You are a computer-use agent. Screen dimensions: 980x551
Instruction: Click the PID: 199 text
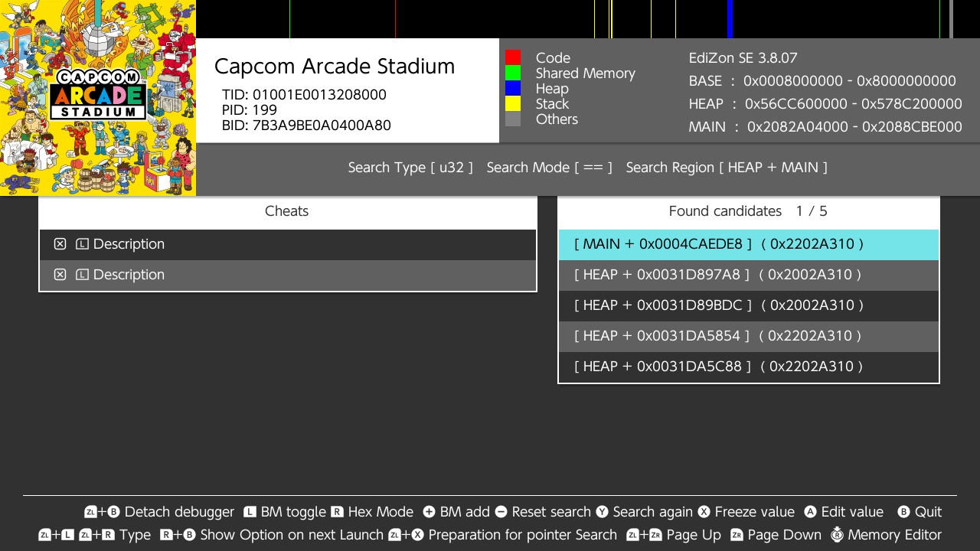click(x=250, y=110)
